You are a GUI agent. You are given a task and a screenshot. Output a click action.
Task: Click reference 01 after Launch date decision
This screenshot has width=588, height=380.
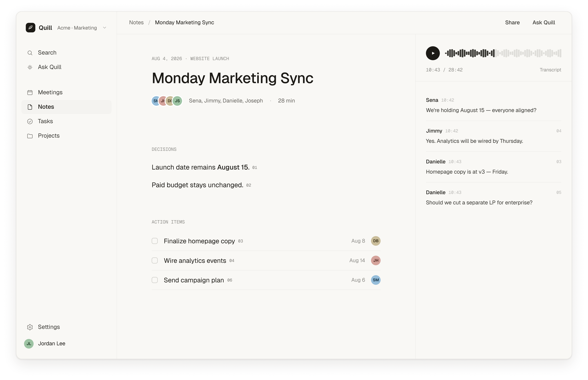tap(254, 168)
